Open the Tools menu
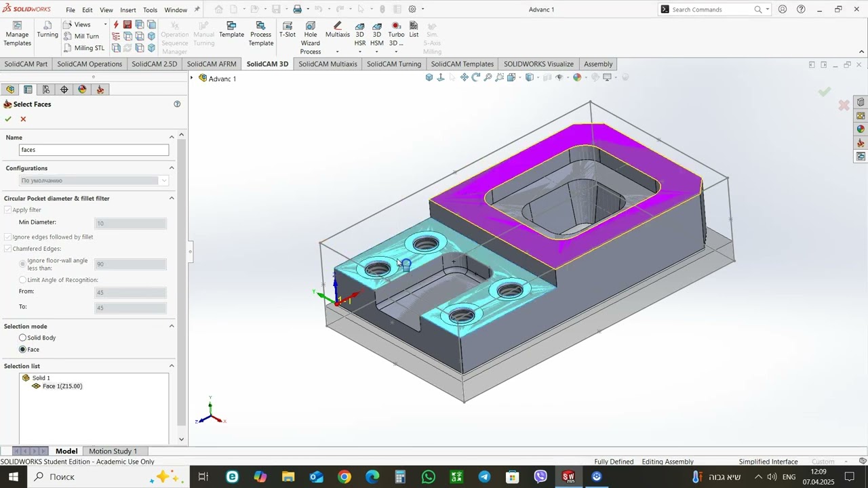Viewport: 868px width, 488px height. [x=151, y=9]
